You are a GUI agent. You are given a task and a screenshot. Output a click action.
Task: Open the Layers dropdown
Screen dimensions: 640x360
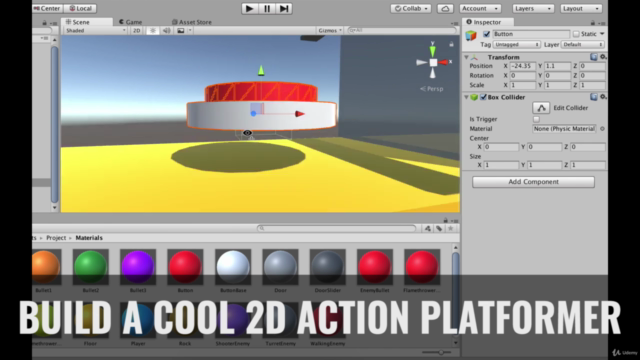coord(533,9)
